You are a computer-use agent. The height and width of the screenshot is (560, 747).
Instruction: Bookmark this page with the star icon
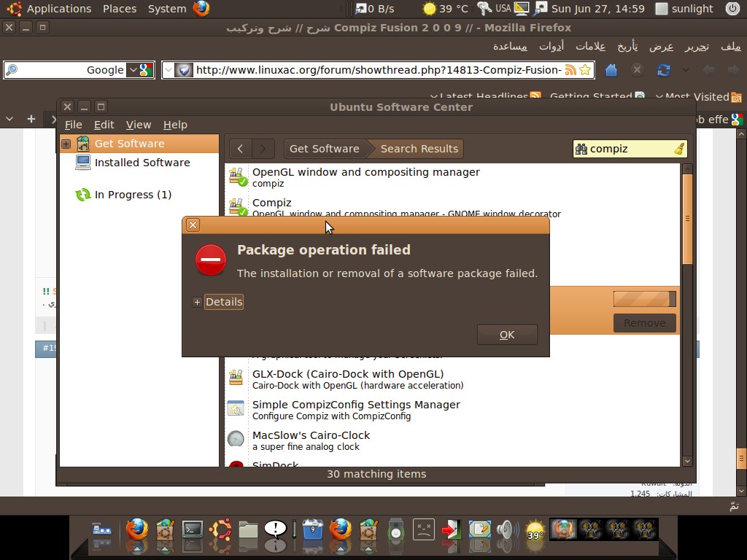[586, 70]
